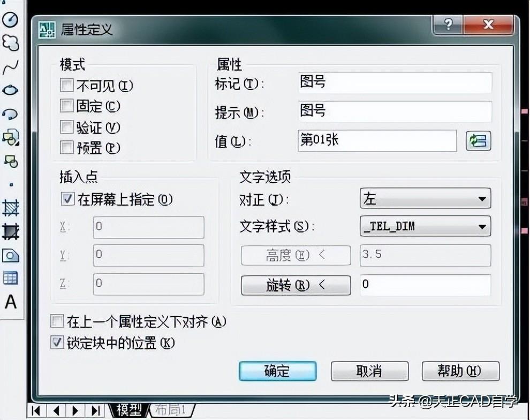This screenshot has width=530, height=420.
Task: Click the Make Block tool icon
Action: (x=11, y=162)
